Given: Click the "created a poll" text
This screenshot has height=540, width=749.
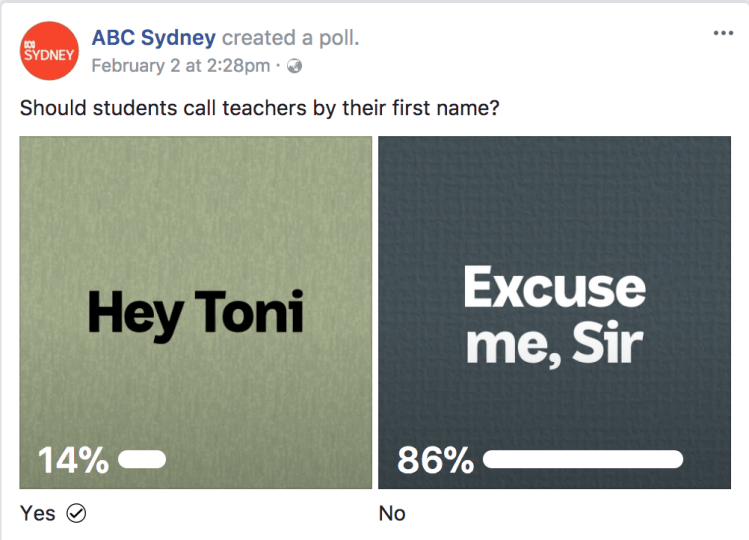Looking at the screenshot, I should click(x=290, y=38).
